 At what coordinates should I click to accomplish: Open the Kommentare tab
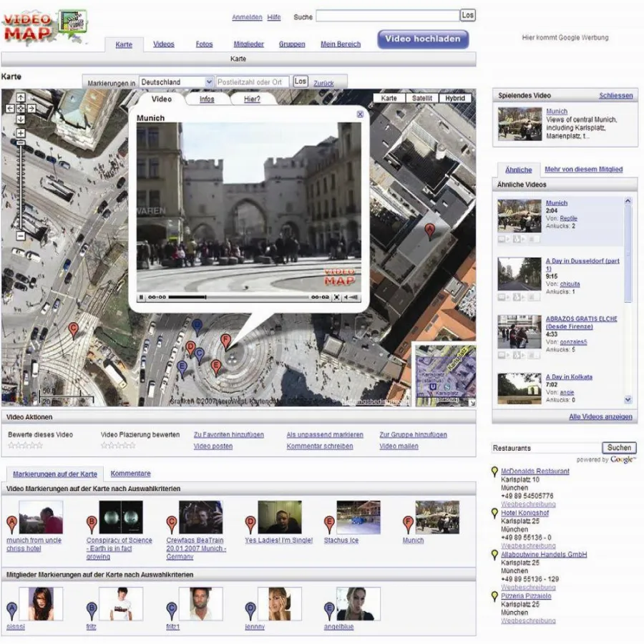(x=130, y=473)
